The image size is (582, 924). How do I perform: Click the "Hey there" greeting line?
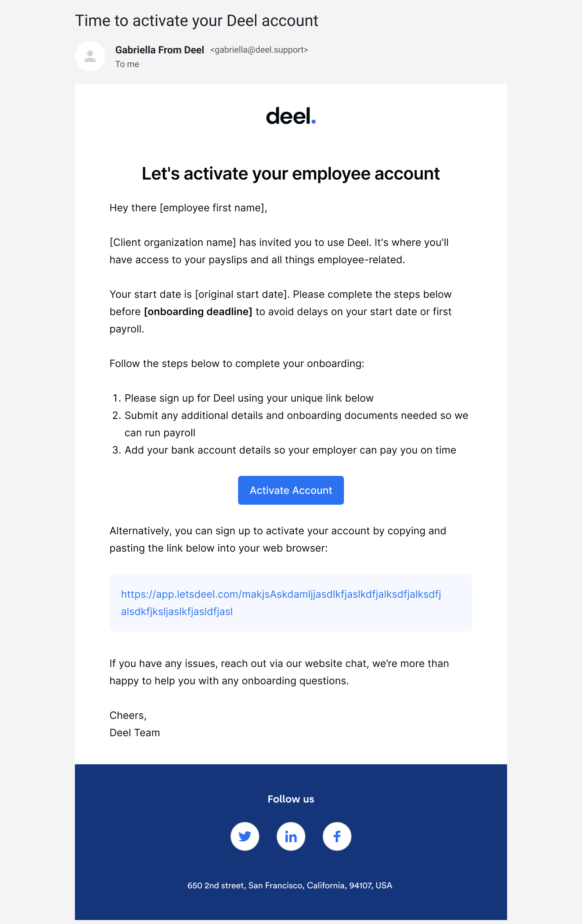(188, 208)
